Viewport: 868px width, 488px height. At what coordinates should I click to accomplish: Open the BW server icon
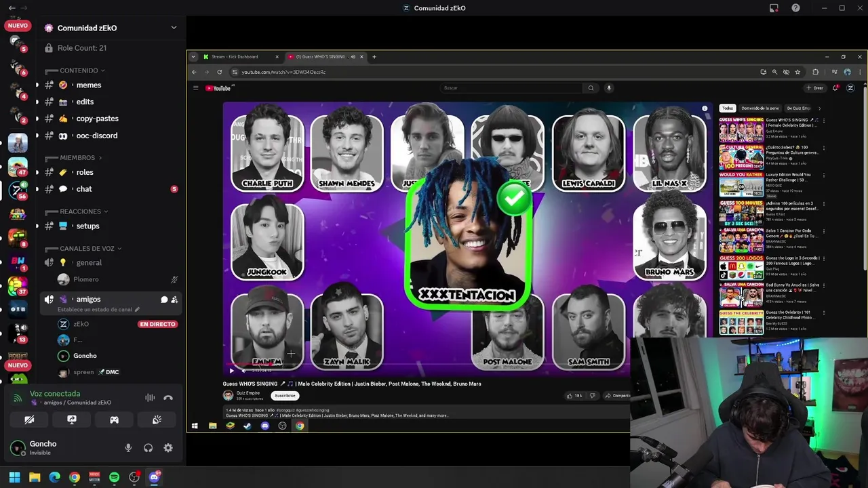[x=18, y=262]
